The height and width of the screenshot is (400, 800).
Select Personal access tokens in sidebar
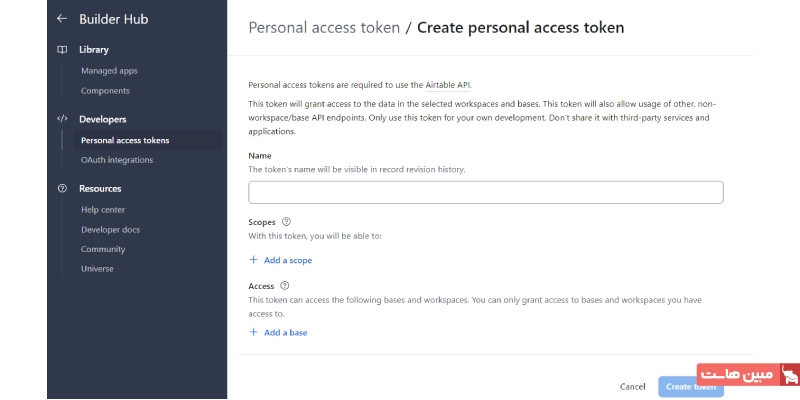pyautogui.click(x=125, y=140)
